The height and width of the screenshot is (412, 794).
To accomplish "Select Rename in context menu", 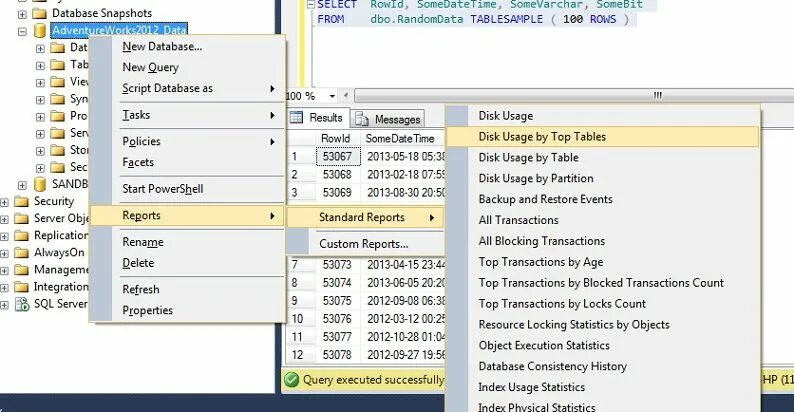I will tap(187, 242).
